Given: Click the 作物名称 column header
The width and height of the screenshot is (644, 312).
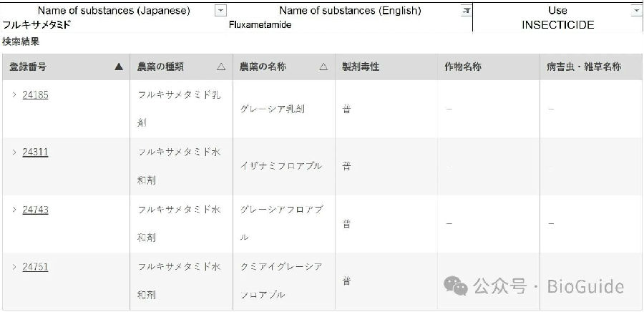Looking at the screenshot, I should tap(462, 67).
